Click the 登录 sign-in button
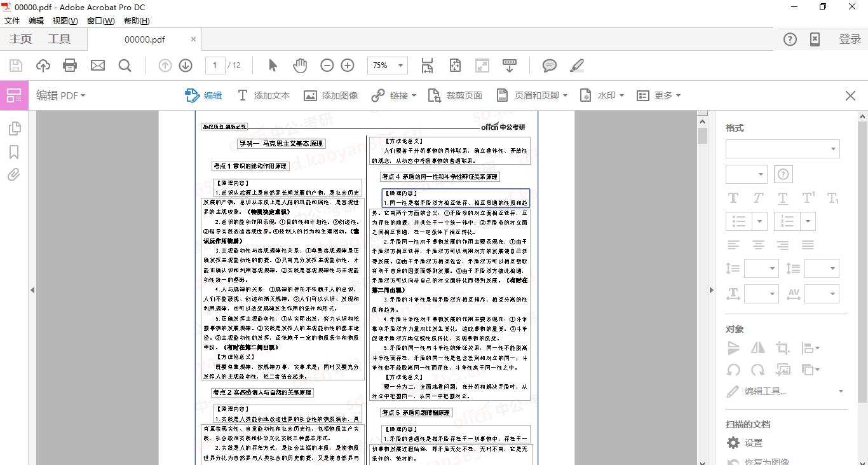868x465 pixels. pos(850,38)
